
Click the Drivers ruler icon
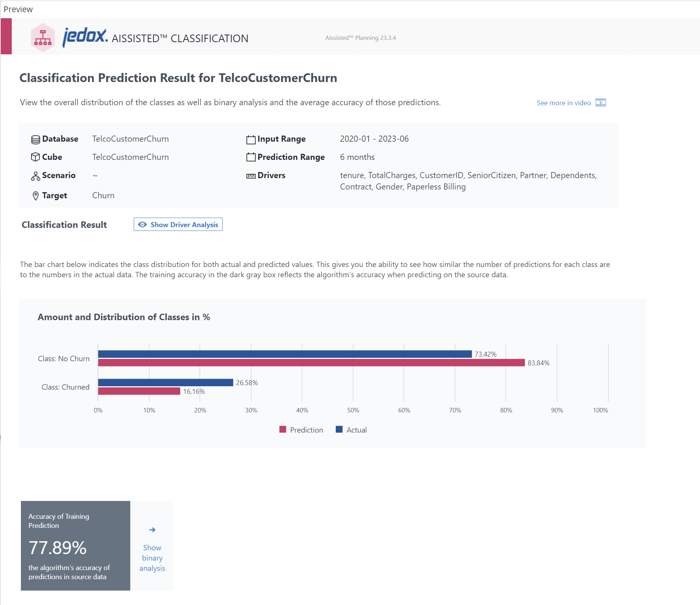(251, 175)
